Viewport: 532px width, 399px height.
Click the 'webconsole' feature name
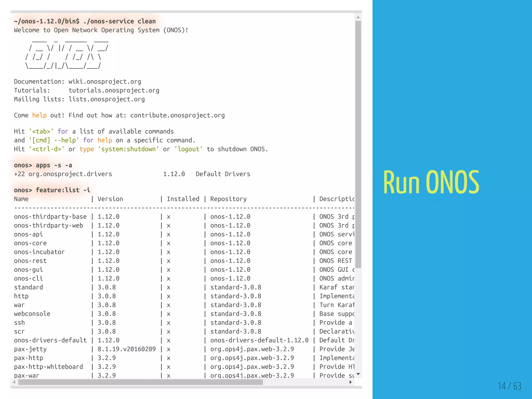[x=32, y=314]
